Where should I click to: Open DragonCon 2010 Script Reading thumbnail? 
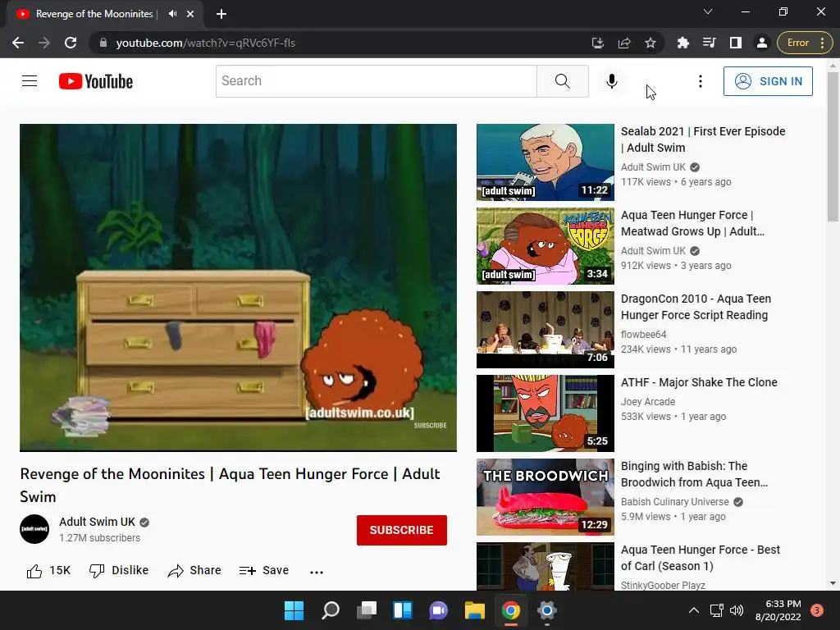[546, 330]
